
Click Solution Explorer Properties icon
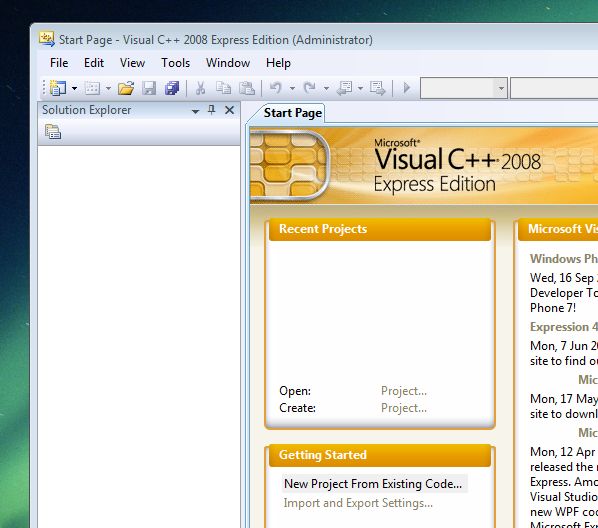pos(53,132)
